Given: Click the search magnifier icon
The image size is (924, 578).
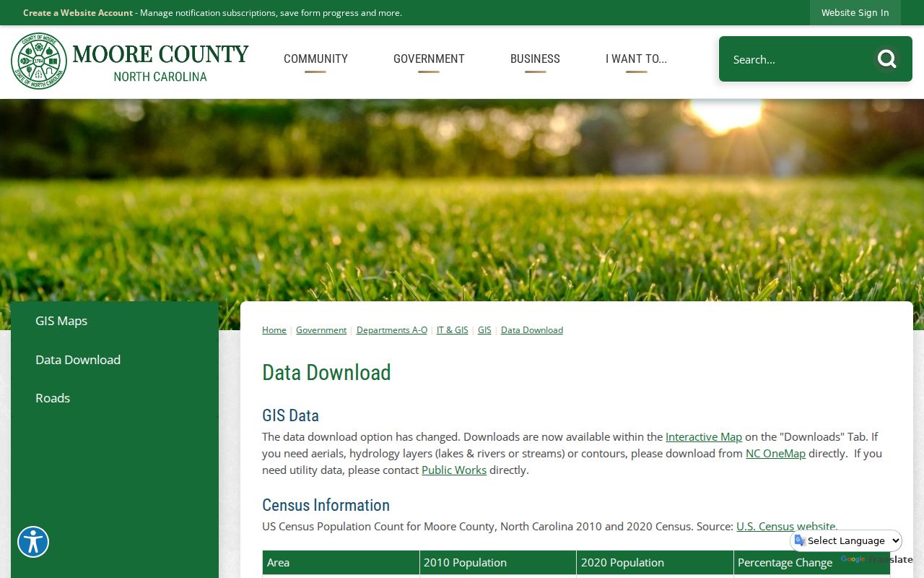Looking at the screenshot, I should click(886, 59).
